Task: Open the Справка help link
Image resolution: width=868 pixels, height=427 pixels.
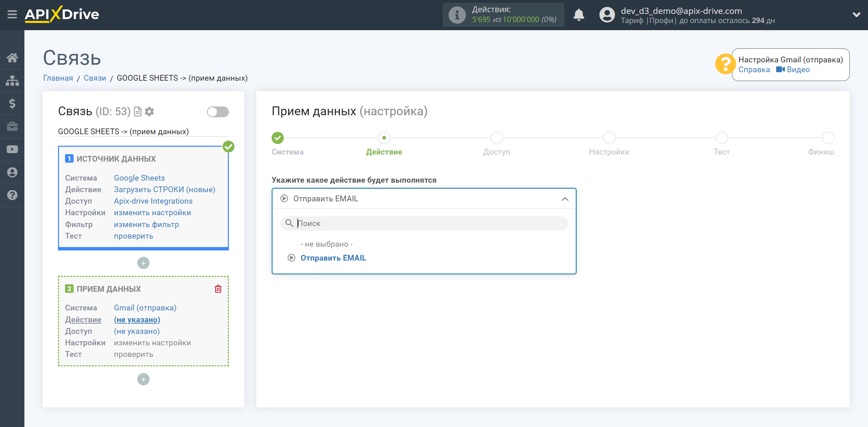Action: click(754, 69)
